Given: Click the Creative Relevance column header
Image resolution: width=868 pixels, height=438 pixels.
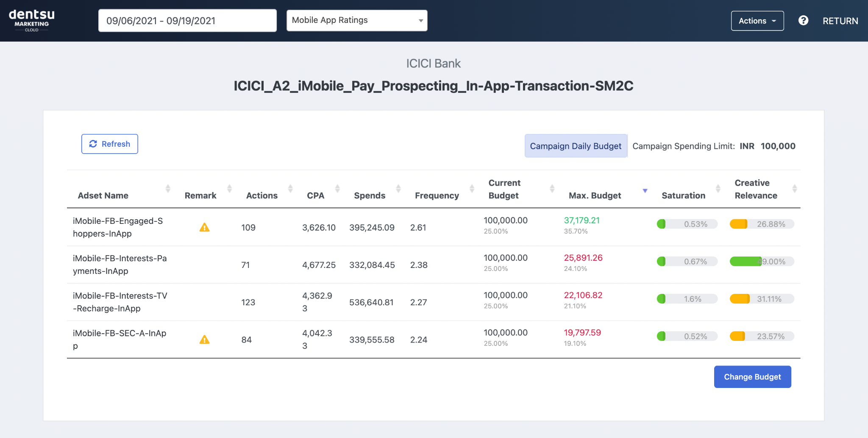Looking at the screenshot, I should coord(756,189).
